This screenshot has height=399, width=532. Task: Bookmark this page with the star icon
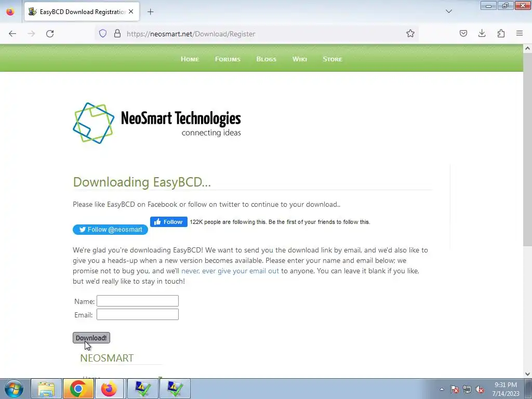point(410,33)
